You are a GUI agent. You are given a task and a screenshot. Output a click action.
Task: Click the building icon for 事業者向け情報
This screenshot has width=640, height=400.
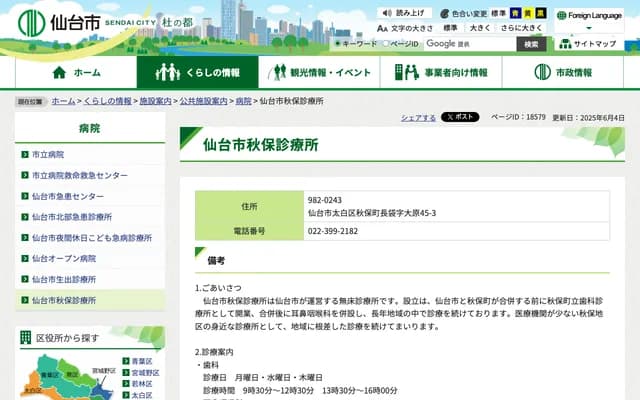(x=406, y=72)
